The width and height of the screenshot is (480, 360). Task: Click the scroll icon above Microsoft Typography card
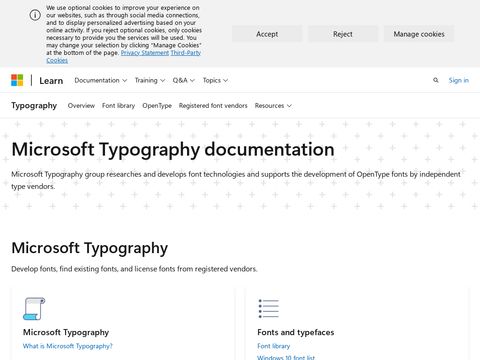tap(34, 309)
